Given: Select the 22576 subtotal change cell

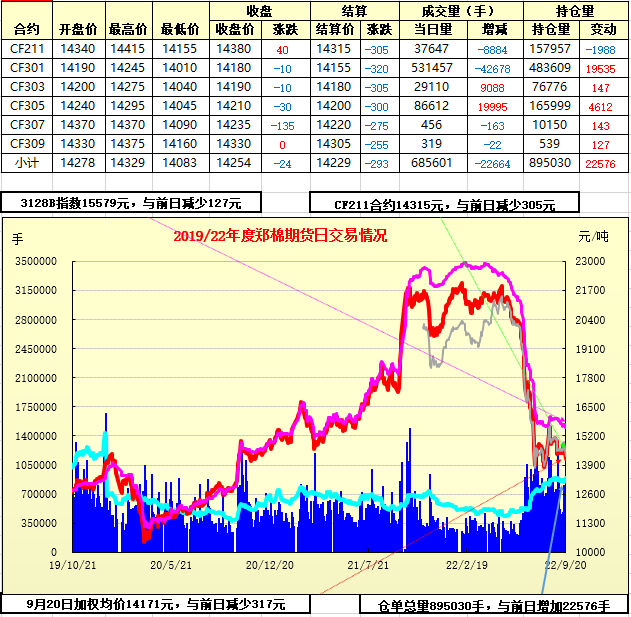Looking at the screenshot, I should click(600, 163).
